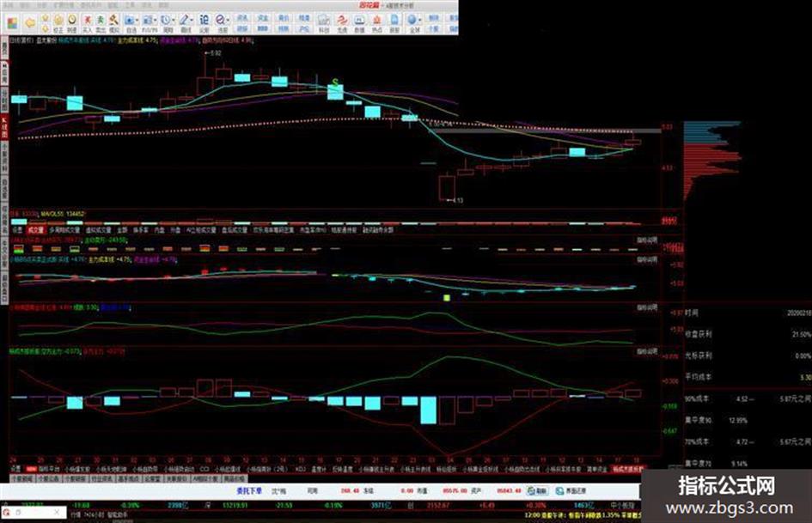Screen dimensions: 812x523
Task: Click the yellow back arrow toolbar icon
Action: click(x=30, y=23)
